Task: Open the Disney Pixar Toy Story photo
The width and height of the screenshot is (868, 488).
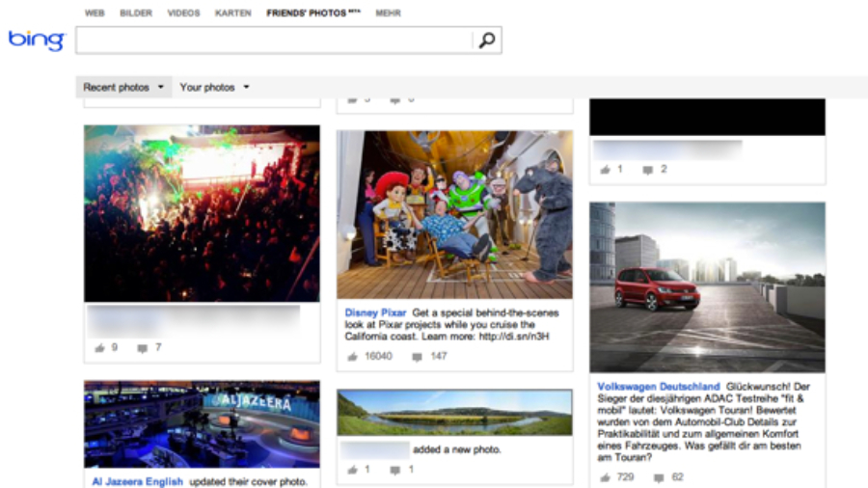Action: 454,215
